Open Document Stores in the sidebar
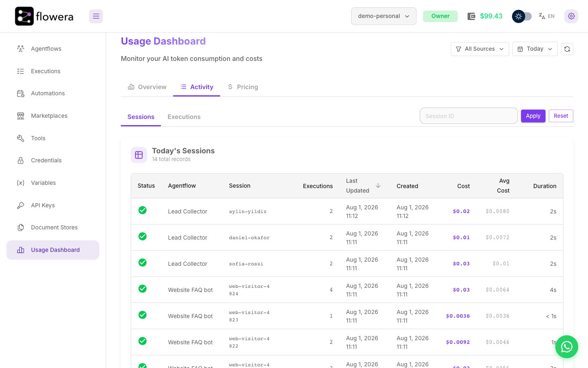 [53, 227]
